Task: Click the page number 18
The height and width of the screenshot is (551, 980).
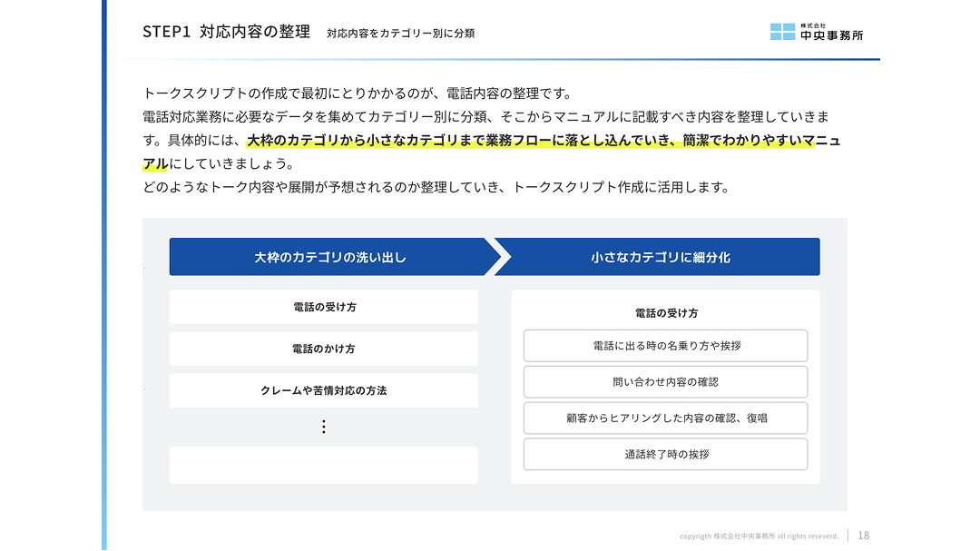Action: click(x=864, y=536)
